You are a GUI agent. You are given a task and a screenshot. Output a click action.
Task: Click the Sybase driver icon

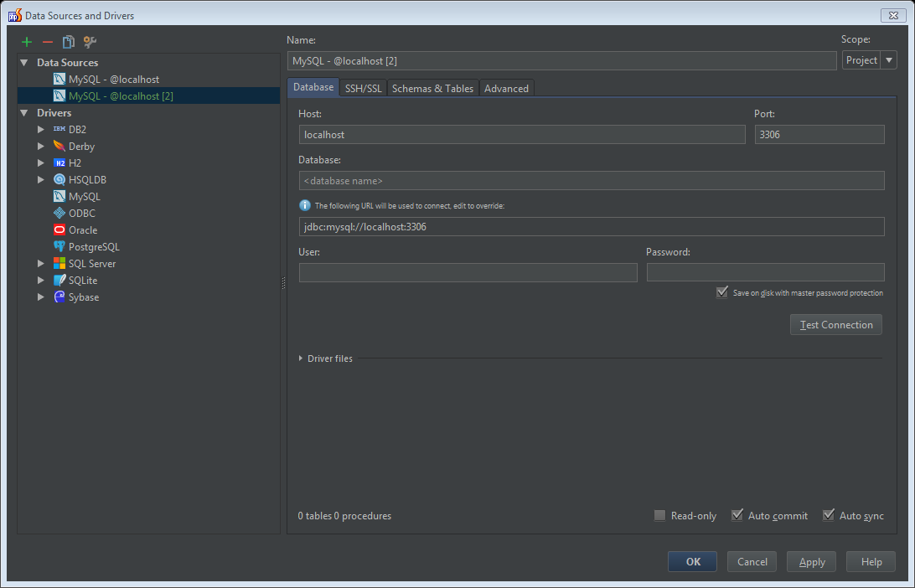pyautogui.click(x=59, y=297)
